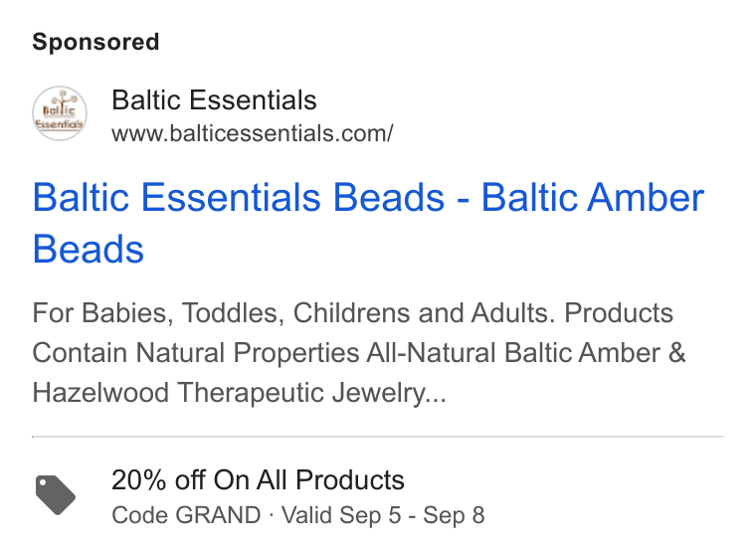Click the Hazelwood Therapeutic Jewelry description line
The height and width of the screenshot is (553, 756).
239,392
